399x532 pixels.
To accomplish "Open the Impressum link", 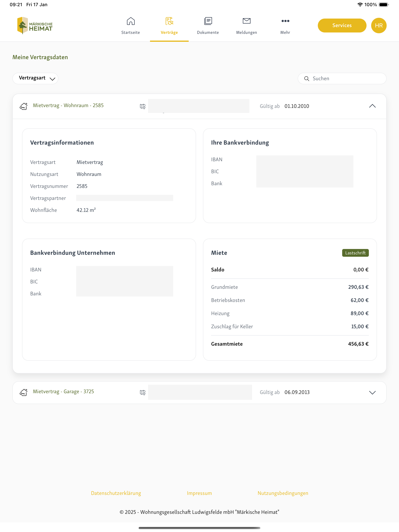I will pyautogui.click(x=199, y=493).
